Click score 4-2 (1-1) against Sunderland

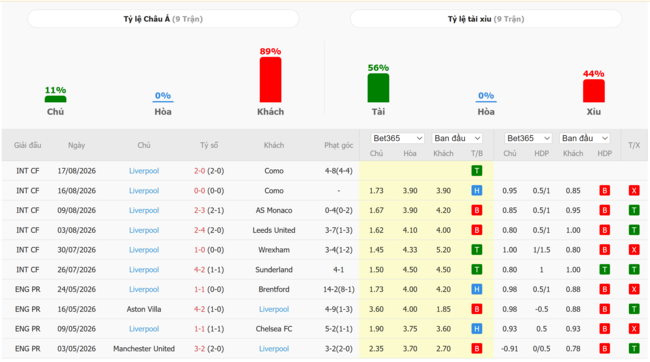coord(209,270)
